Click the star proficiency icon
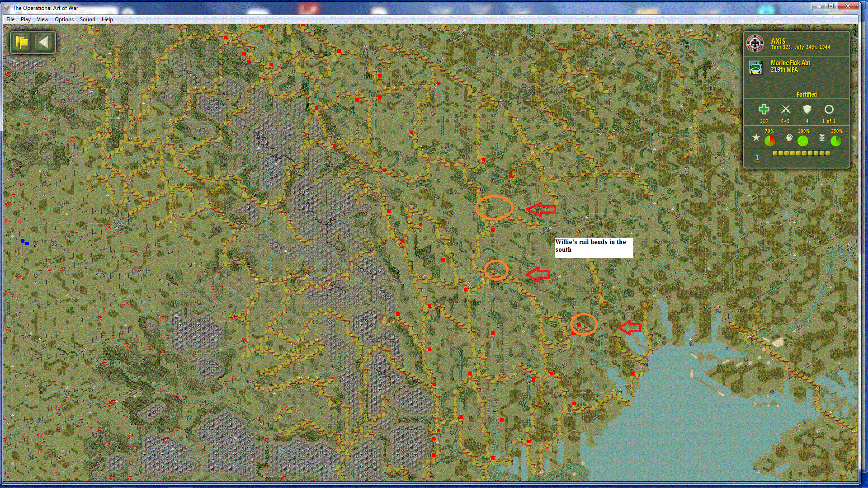Image resolution: width=868 pixels, height=488 pixels. coord(756,138)
